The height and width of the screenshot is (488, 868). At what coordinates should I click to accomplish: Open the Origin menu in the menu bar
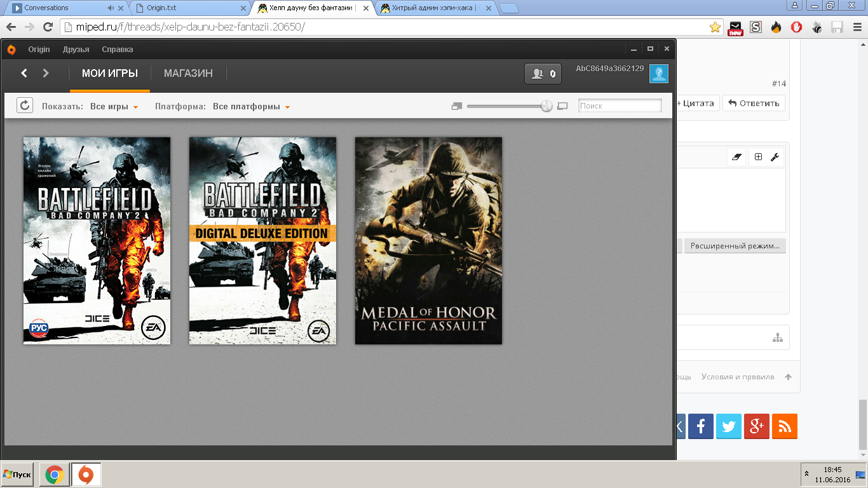pos(39,50)
